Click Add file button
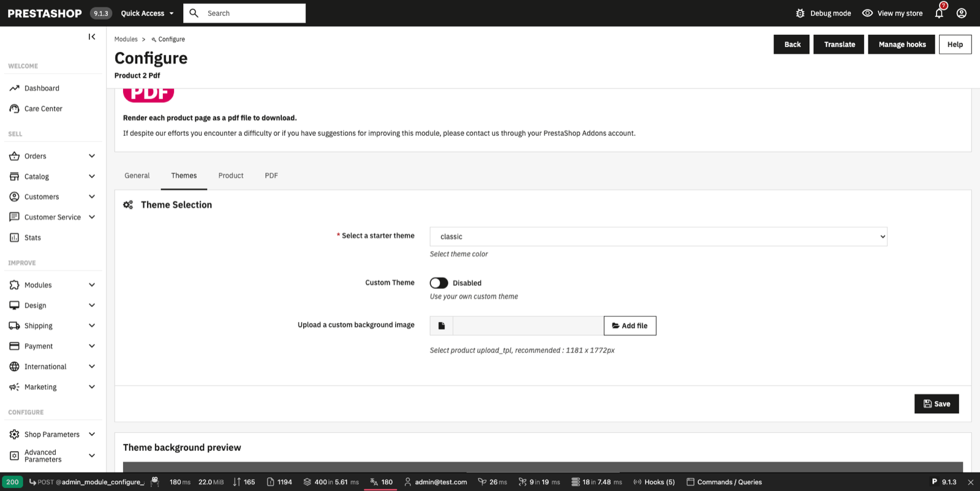This screenshot has width=980, height=491. point(630,326)
